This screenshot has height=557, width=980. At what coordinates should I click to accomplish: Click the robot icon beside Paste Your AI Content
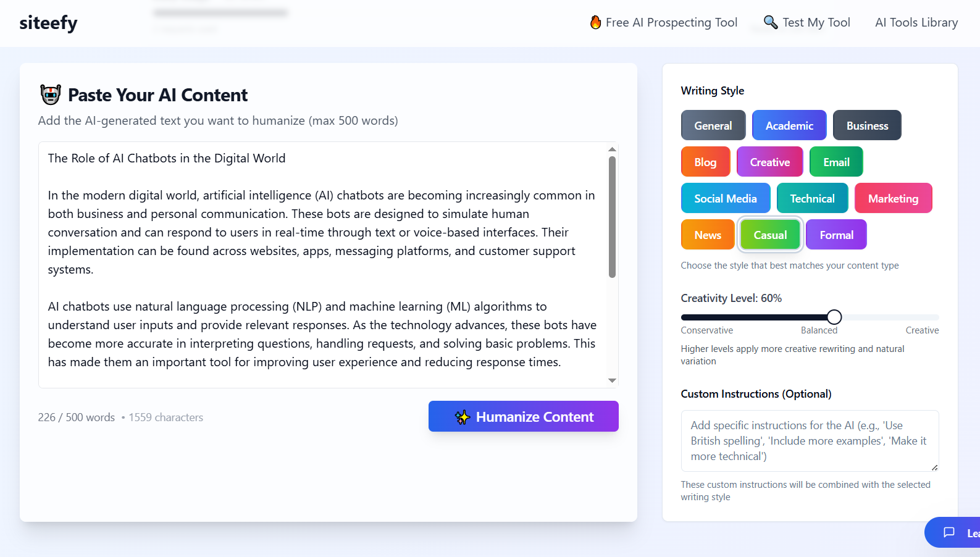(x=51, y=94)
